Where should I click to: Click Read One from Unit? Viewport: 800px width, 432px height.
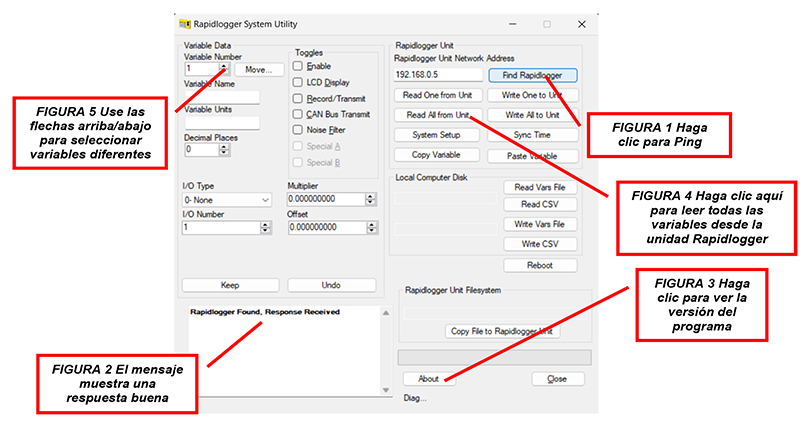coord(437,95)
